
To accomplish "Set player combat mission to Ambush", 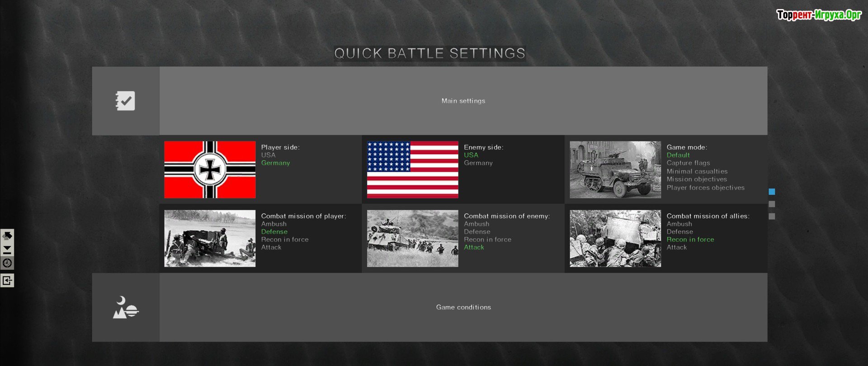I will point(274,224).
